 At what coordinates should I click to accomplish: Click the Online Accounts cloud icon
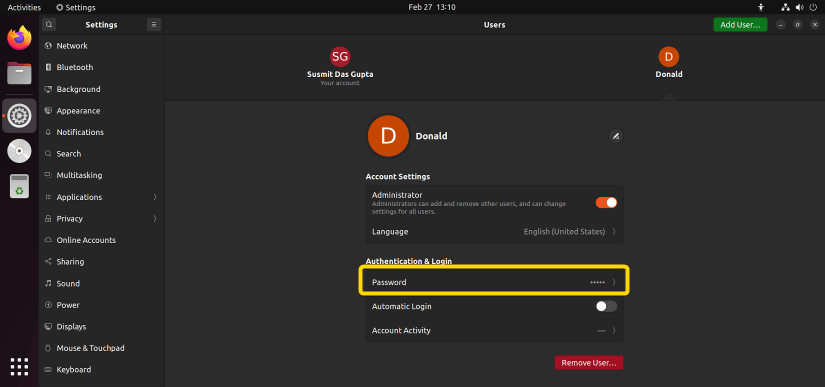click(x=48, y=240)
